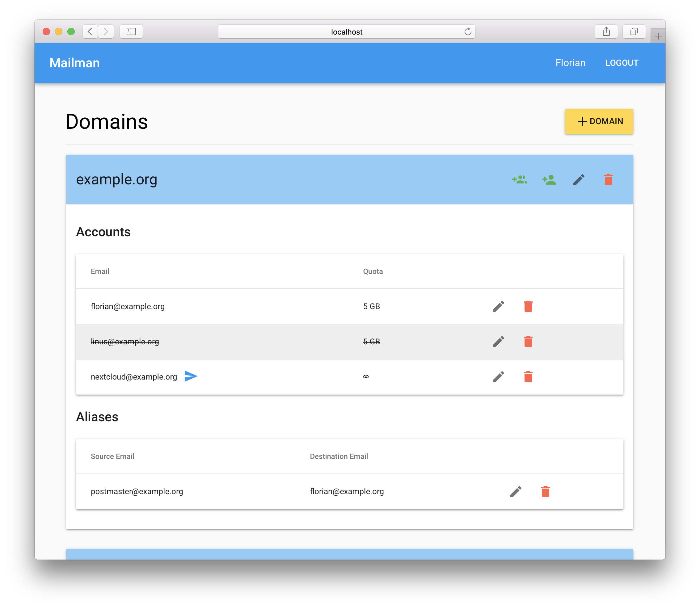Delete the linus@example.org account
700x609 pixels.
click(x=528, y=342)
